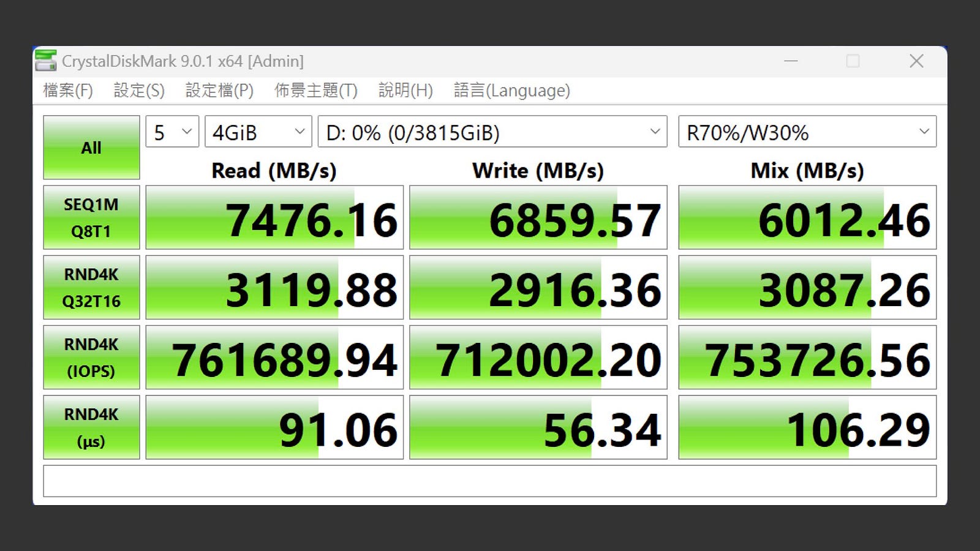
Task: Click the mix value 3087.26
Action: [807, 287]
